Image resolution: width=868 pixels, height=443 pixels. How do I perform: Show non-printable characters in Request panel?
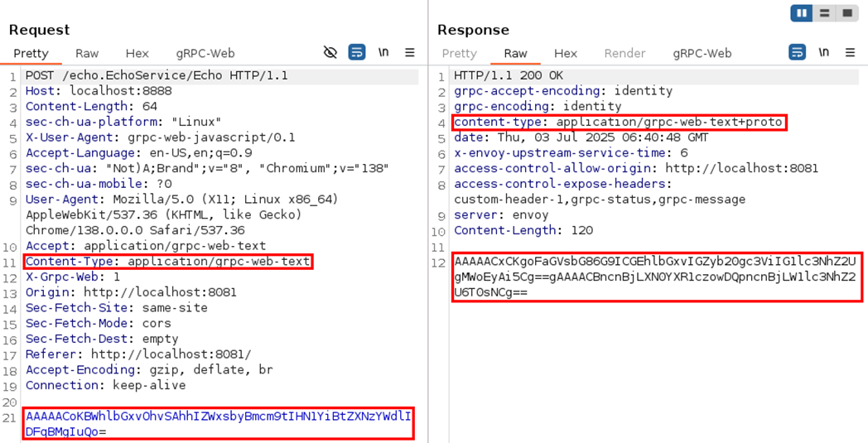383,52
